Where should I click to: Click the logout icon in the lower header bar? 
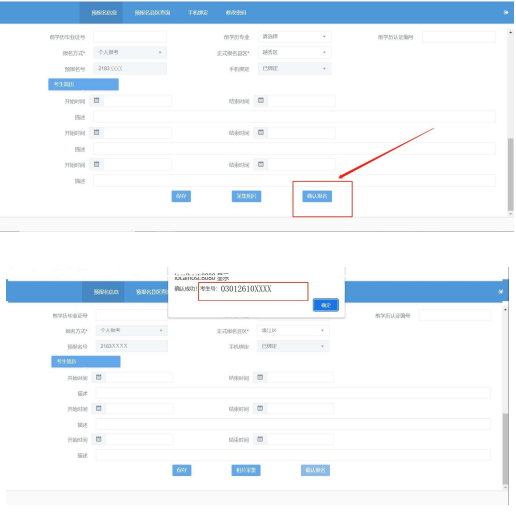coord(500,292)
